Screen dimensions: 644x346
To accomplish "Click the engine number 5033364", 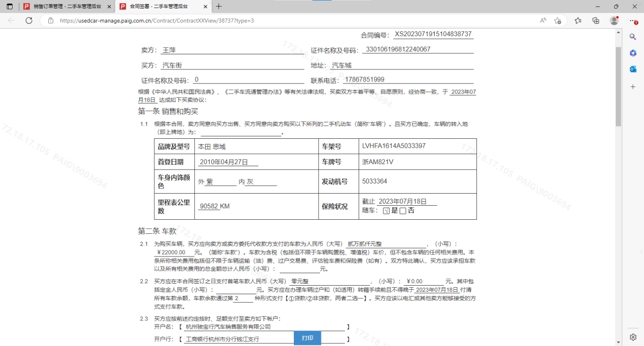I will (375, 182).
